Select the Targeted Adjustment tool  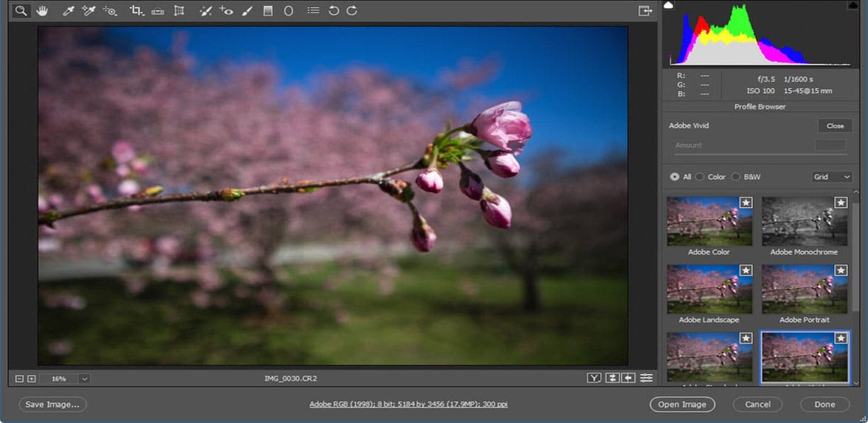[110, 10]
